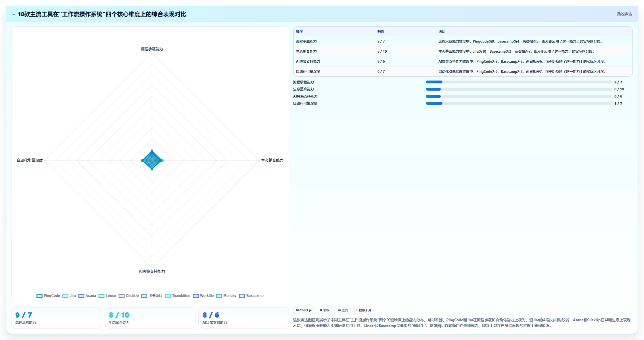Click the 8 / 10 stat card for 生态整合能力

150,318
